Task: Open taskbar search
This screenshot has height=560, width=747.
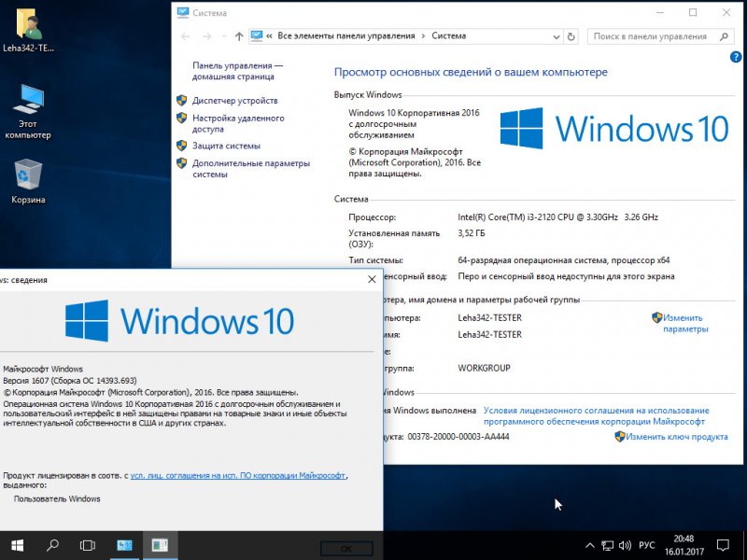Action: (x=52, y=545)
